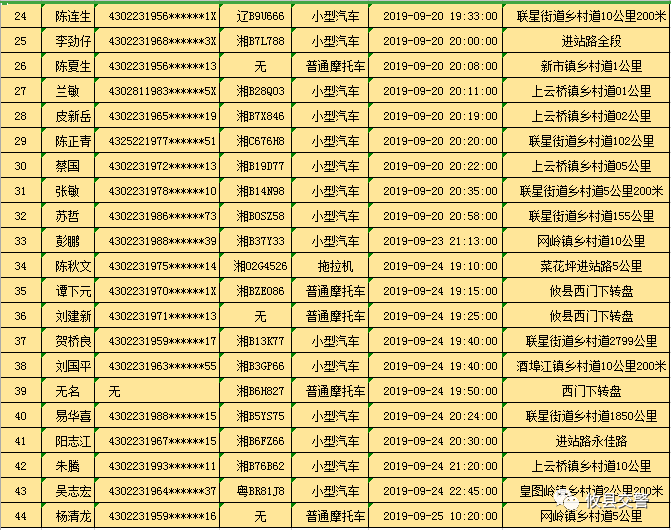Click the plate number 辽B9U666
671x530 pixels.
coord(260,16)
